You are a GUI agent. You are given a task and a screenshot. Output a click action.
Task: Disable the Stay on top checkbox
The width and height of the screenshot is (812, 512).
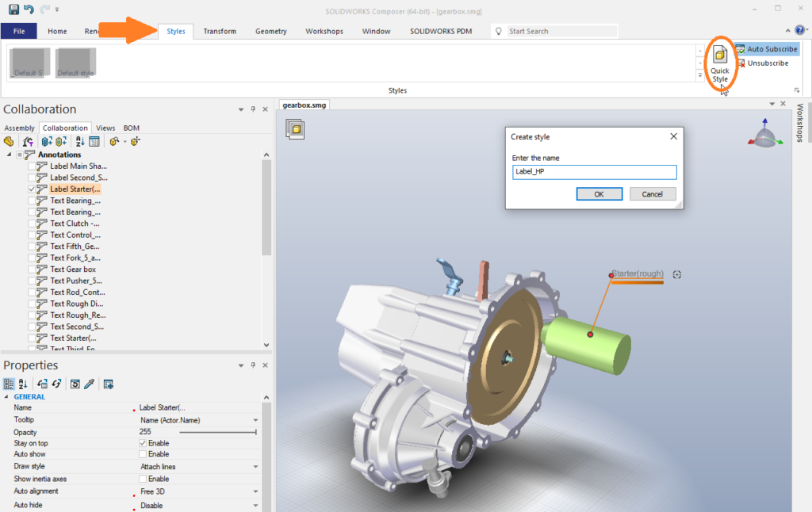143,443
